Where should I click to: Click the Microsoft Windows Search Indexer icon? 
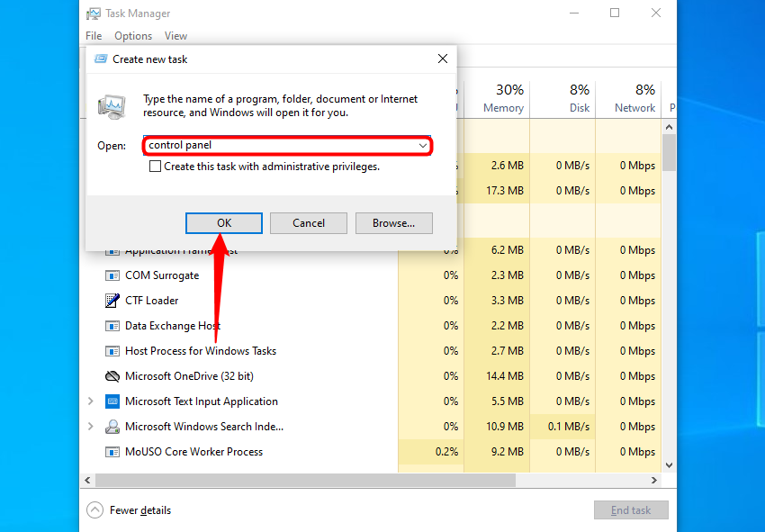pyautogui.click(x=112, y=427)
